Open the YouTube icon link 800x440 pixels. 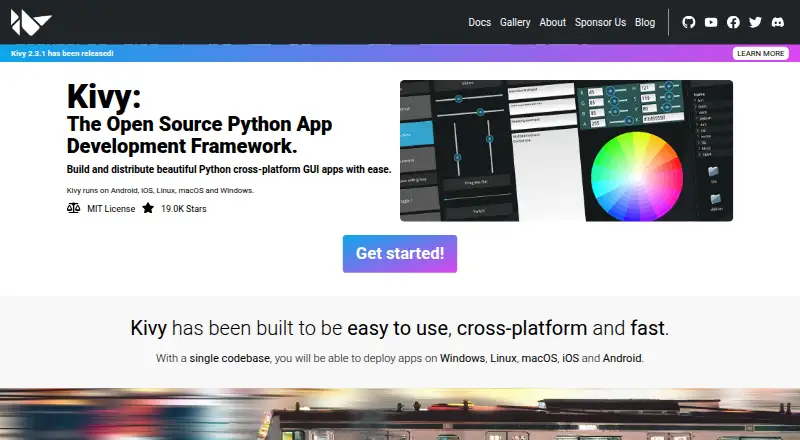click(711, 22)
